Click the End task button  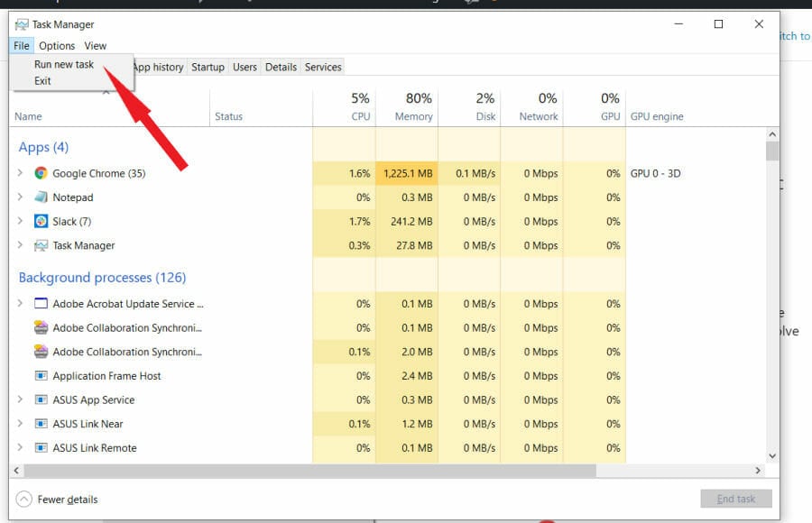point(736,499)
